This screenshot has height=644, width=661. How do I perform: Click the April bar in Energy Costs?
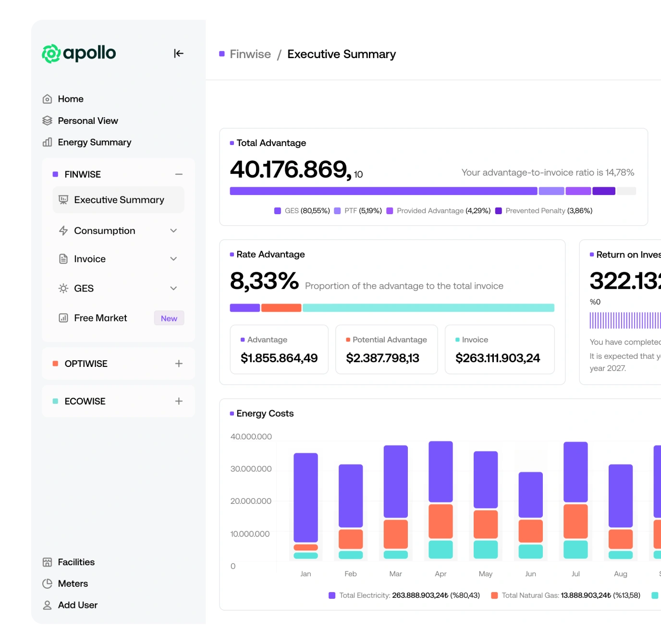[441, 499]
